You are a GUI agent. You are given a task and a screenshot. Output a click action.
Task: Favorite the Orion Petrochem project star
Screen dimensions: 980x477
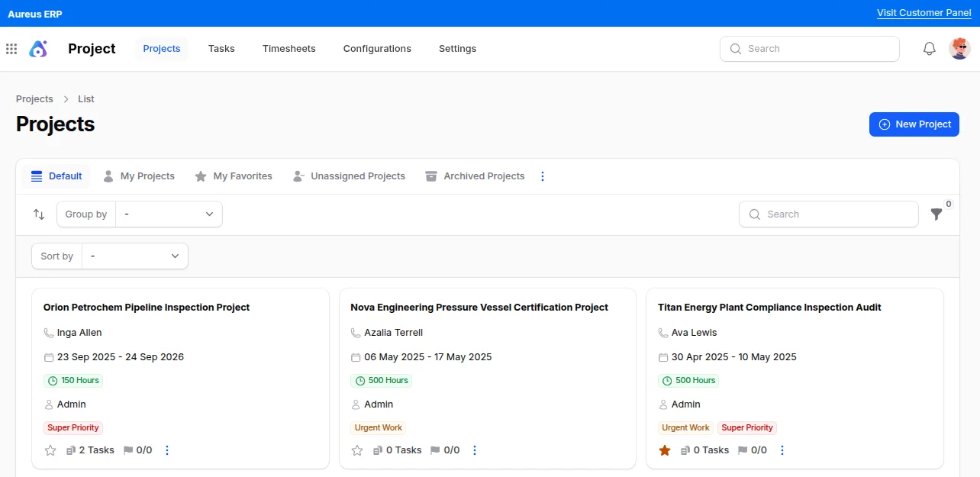pyautogui.click(x=50, y=450)
